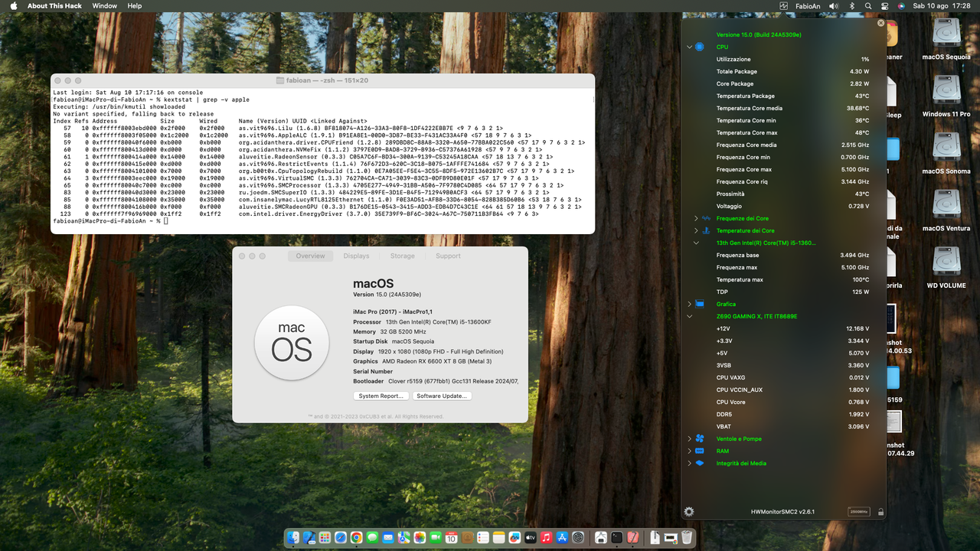Image resolution: width=980 pixels, height=551 pixels.
Task: Select Windows 11 Pro drive on desktop
Action: 946,92
